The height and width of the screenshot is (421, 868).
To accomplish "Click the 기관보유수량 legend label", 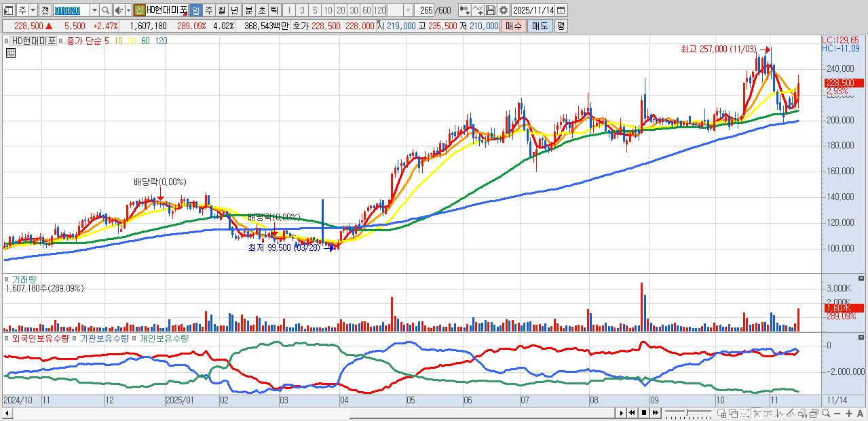I will pyautogui.click(x=105, y=338).
